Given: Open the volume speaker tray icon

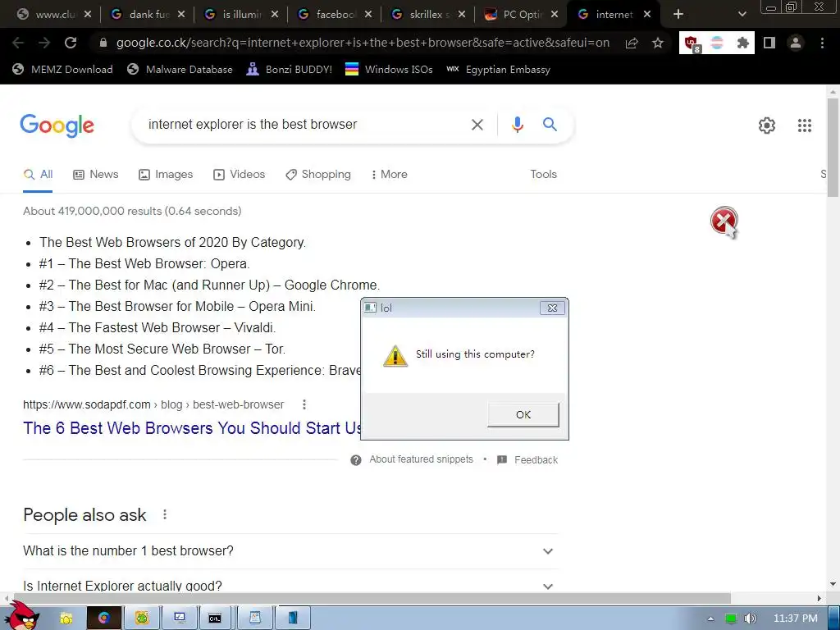Looking at the screenshot, I should point(751,619).
